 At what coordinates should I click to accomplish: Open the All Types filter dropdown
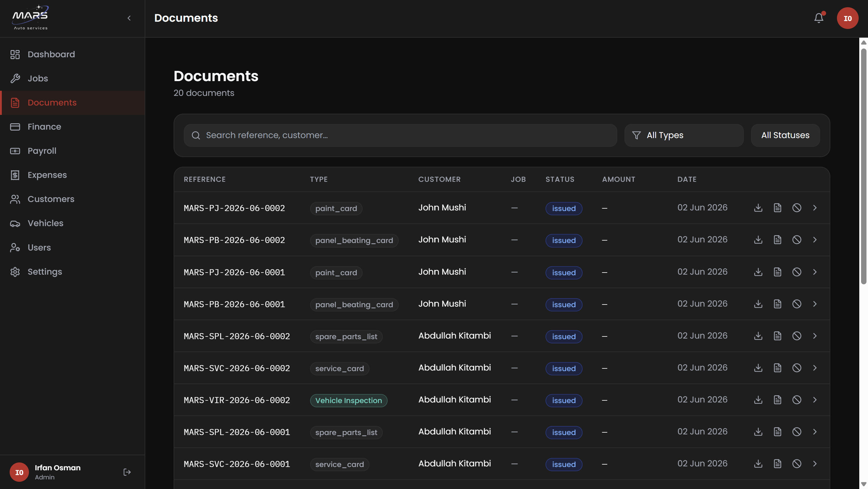(x=684, y=135)
